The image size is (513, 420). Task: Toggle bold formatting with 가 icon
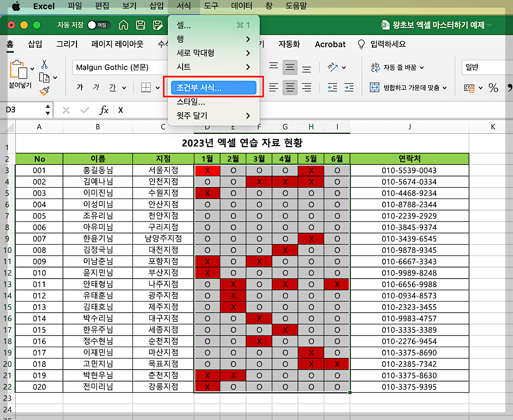click(x=80, y=87)
